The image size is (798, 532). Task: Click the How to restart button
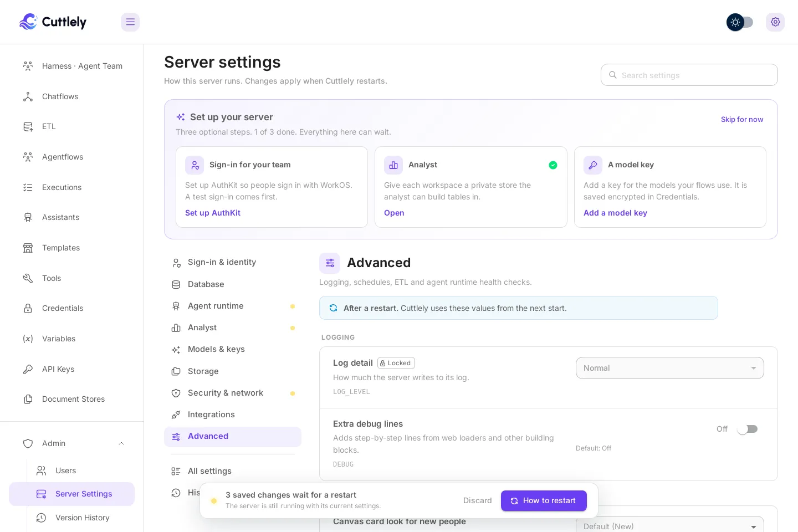pos(544,500)
